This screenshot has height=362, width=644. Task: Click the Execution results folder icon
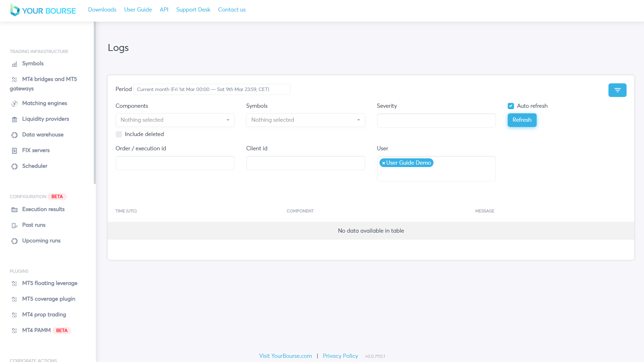coord(14,210)
